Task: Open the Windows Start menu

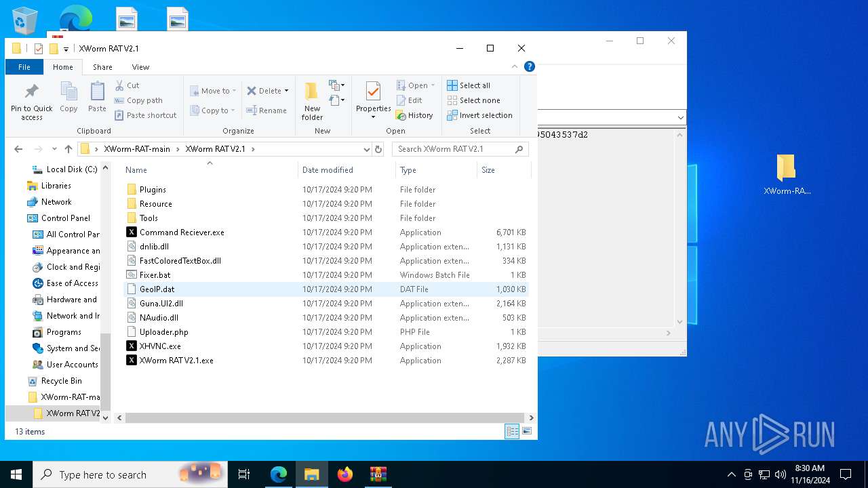Action: point(16,474)
